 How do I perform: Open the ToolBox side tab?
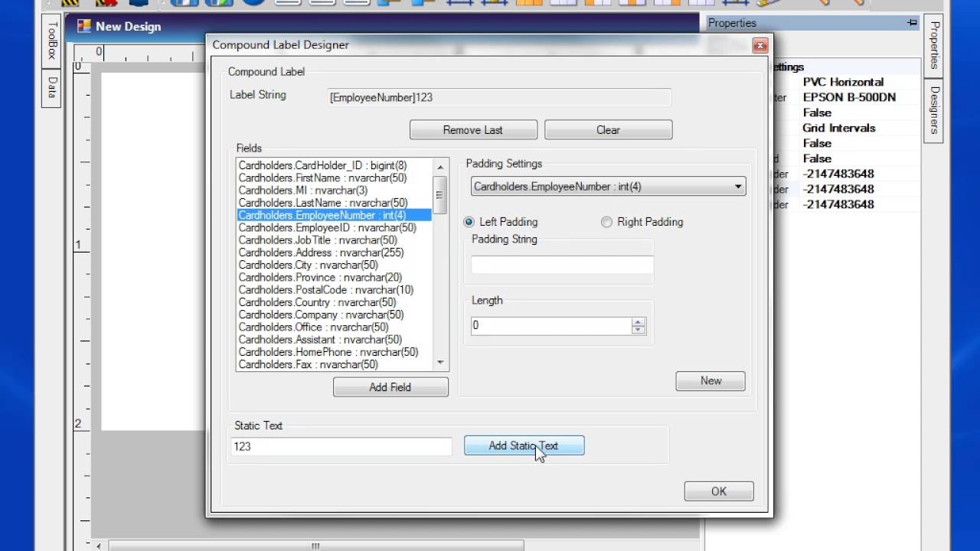click(x=52, y=41)
